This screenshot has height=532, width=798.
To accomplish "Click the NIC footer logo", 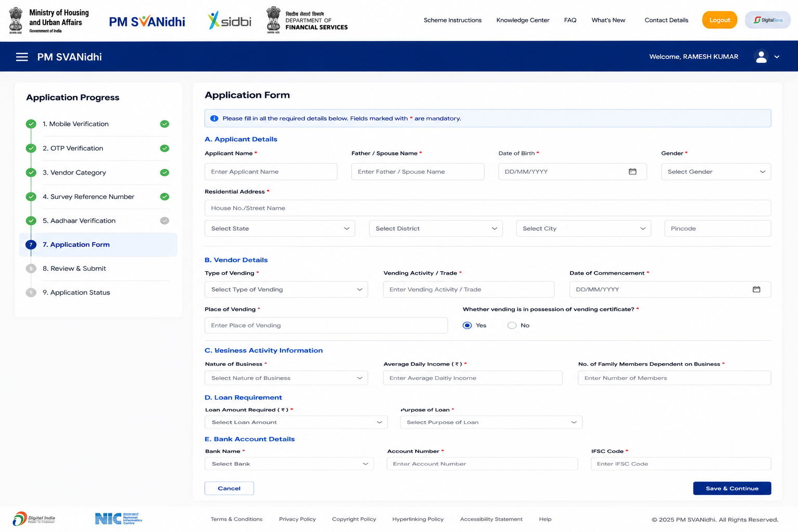I will pos(118,518).
